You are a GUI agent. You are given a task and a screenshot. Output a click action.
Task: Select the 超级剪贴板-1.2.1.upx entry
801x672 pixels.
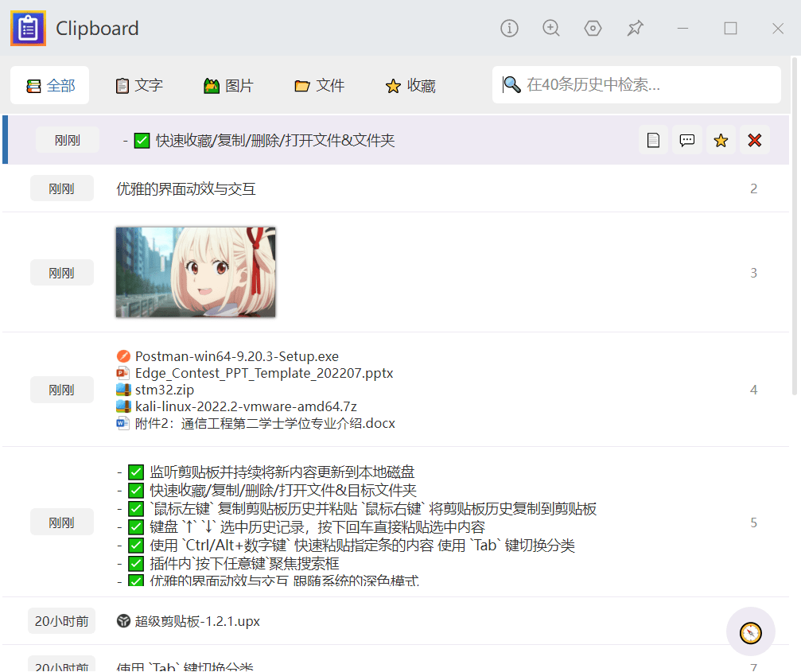point(197,621)
